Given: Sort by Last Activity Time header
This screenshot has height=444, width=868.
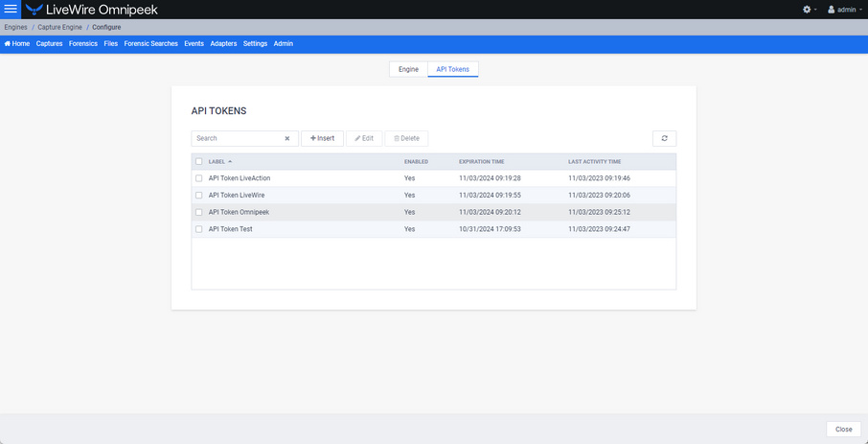Looking at the screenshot, I should point(595,162).
